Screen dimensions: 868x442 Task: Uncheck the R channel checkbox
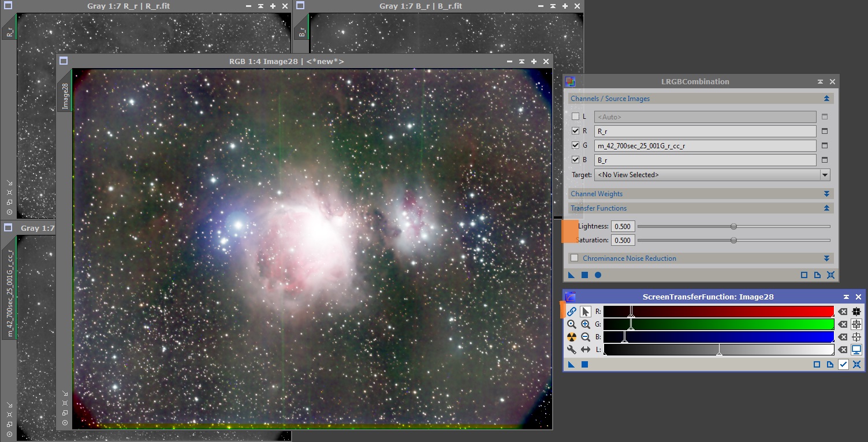point(575,131)
